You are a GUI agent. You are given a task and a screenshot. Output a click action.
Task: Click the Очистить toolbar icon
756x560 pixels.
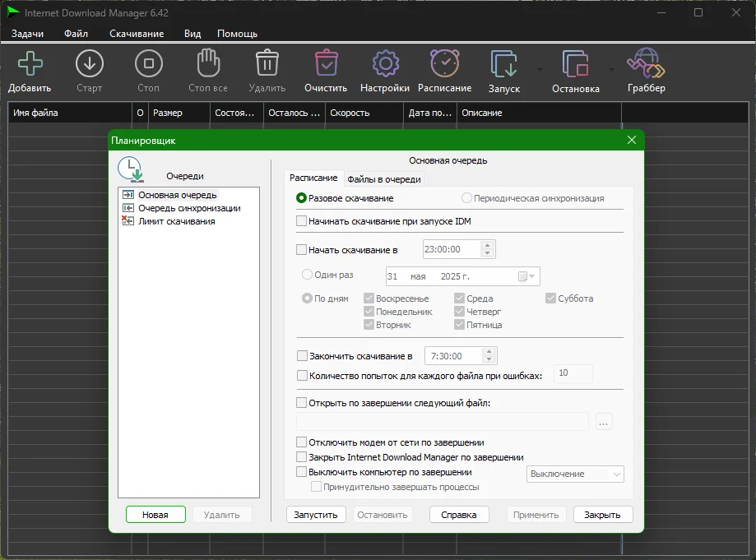coord(326,64)
